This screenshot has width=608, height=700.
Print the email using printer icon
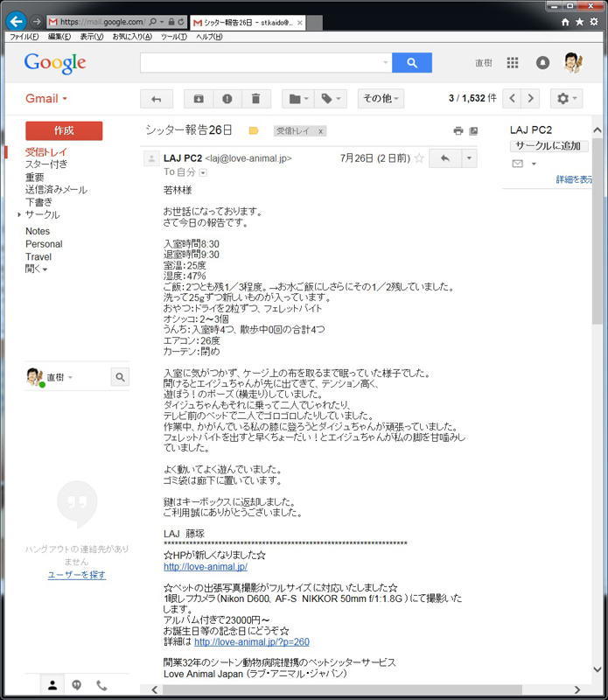click(x=458, y=130)
